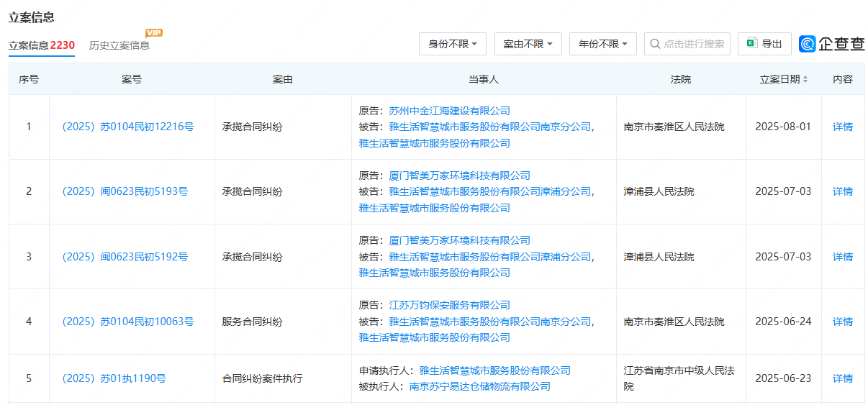Open case link (2025)苏01执1190号

[114, 378]
